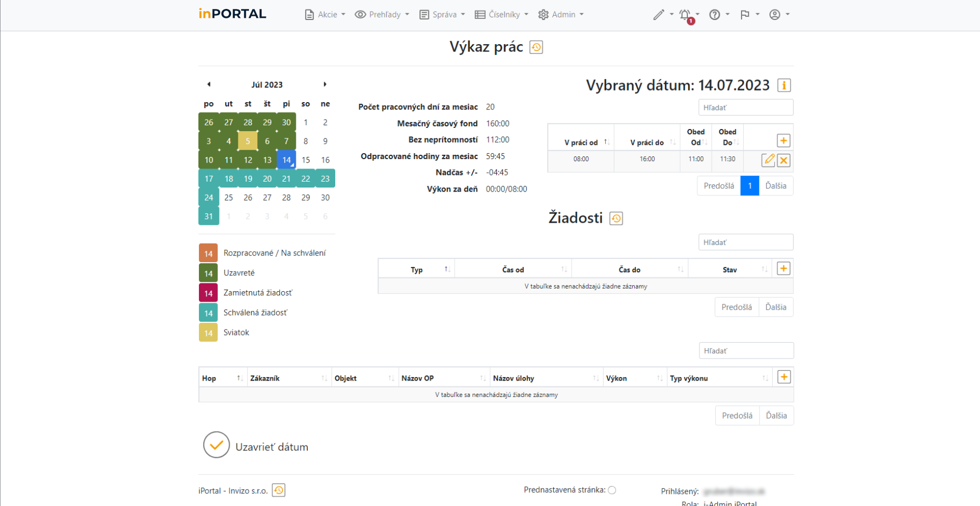The width and height of the screenshot is (980, 506).
Task: Click Predošlá under the work records table
Action: pyautogui.click(x=737, y=415)
